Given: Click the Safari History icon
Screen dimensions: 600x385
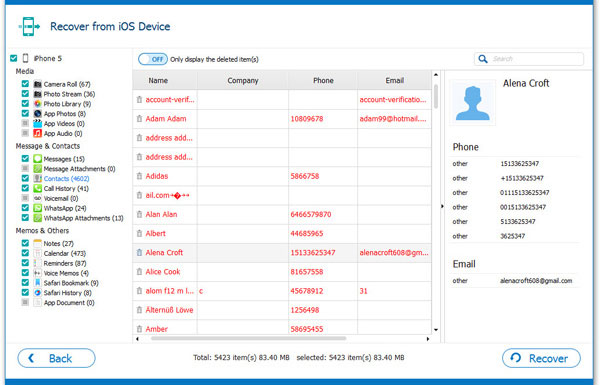Looking at the screenshot, I should [x=38, y=293].
